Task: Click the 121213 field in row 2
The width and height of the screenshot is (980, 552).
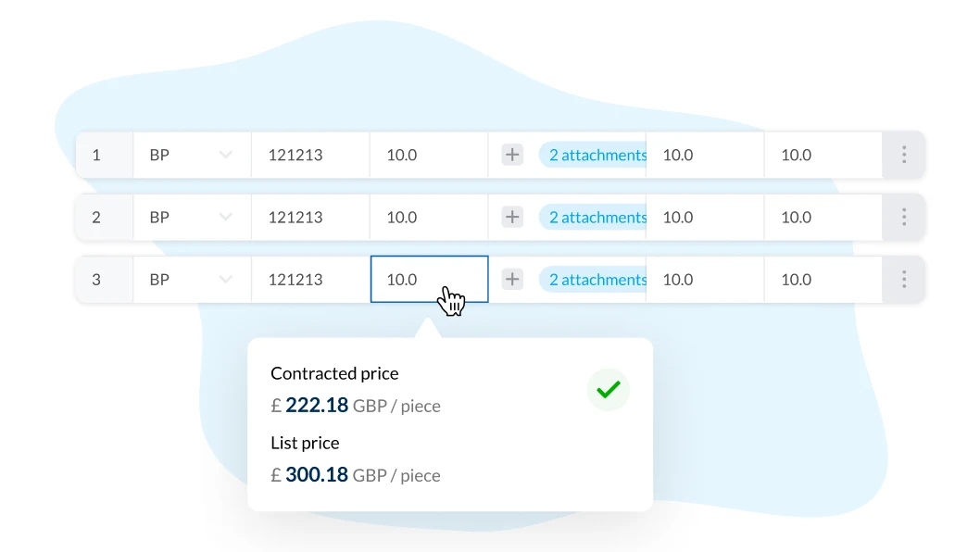Action: pos(310,217)
